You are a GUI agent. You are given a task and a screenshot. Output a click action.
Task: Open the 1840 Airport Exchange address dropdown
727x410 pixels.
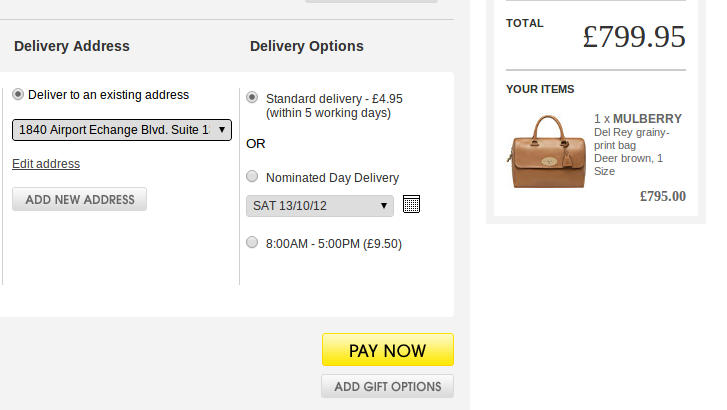(122, 129)
